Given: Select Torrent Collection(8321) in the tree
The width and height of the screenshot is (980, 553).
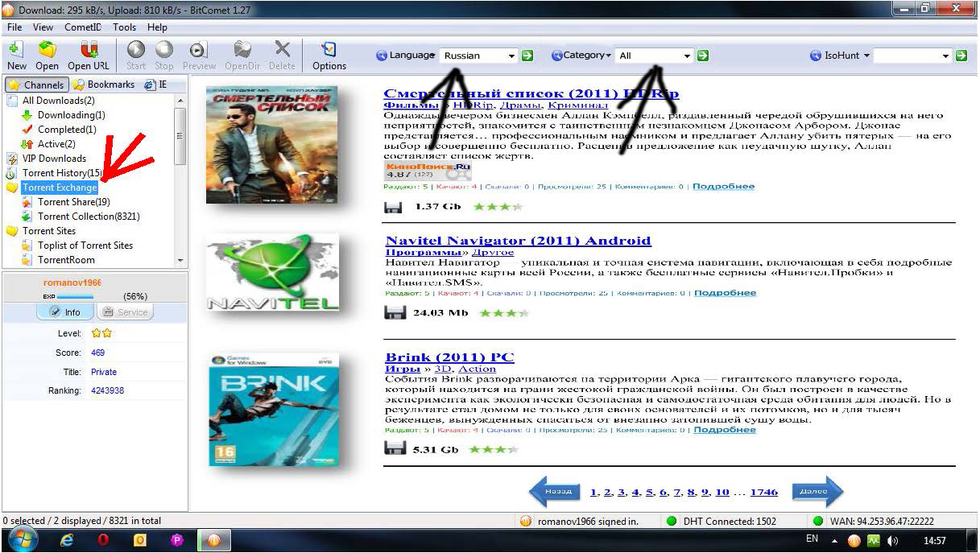Looking at the screenshot, I should pyautogui.click(x=89, y=217).
